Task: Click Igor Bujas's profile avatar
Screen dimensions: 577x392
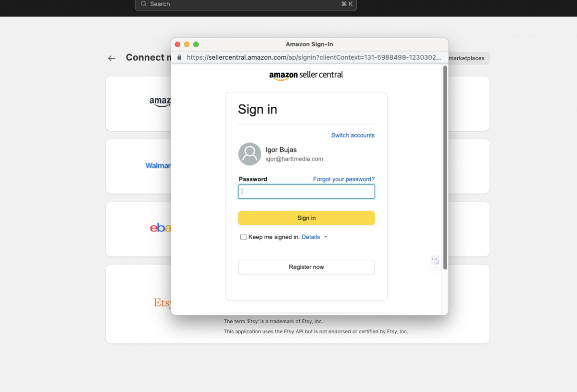Action: point(250,154)
